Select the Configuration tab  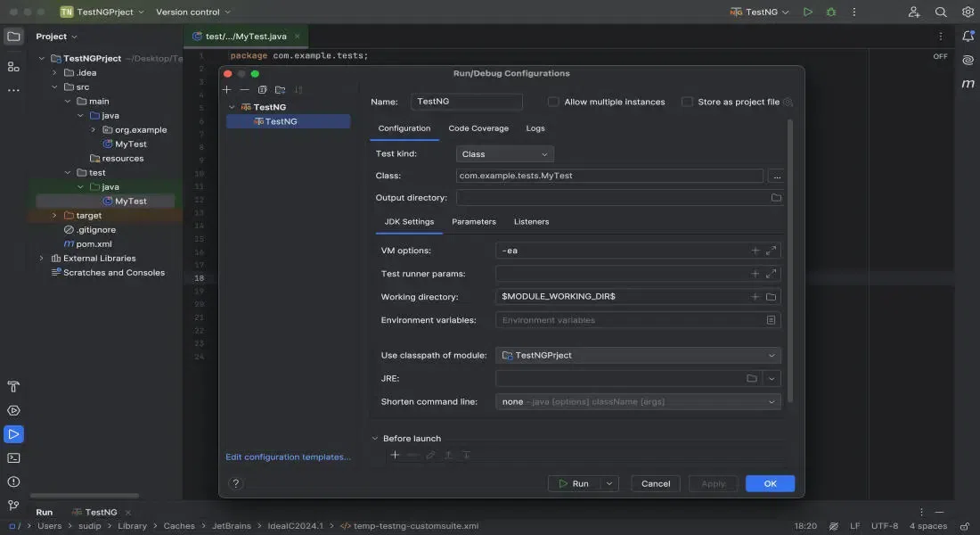pos(404,128)
